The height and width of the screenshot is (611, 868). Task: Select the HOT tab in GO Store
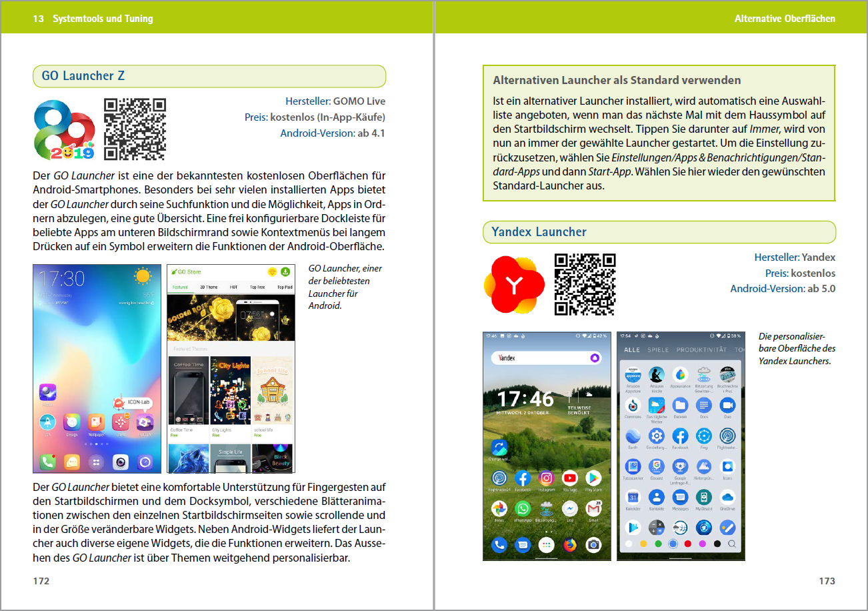tap(233, 287)
